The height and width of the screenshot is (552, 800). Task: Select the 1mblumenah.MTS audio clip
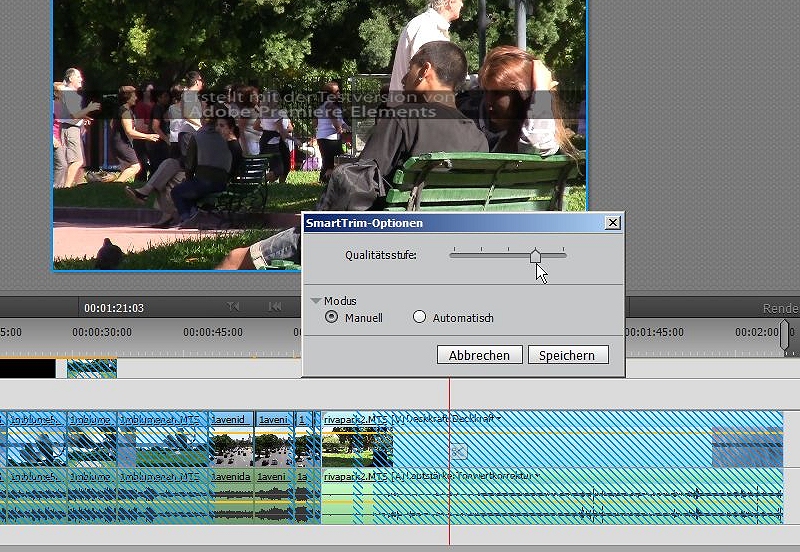(163, 496)
